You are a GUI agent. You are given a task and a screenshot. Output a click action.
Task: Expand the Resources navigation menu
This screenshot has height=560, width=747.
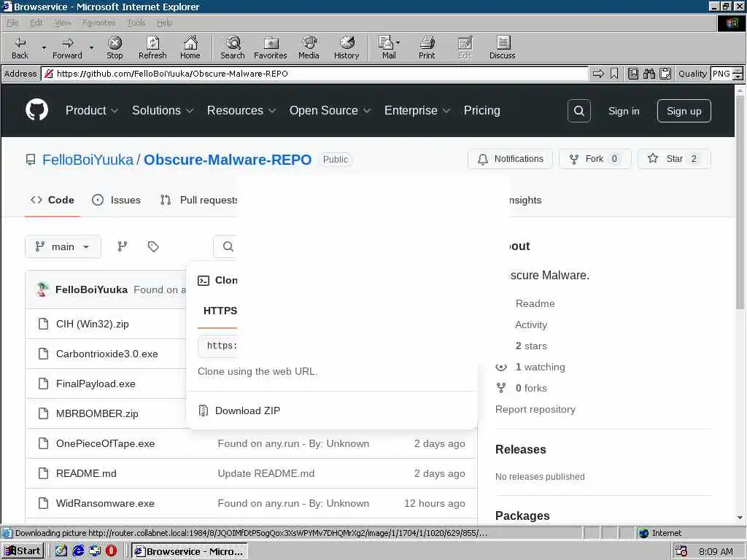pyautogui.click(x=241, y=111)
